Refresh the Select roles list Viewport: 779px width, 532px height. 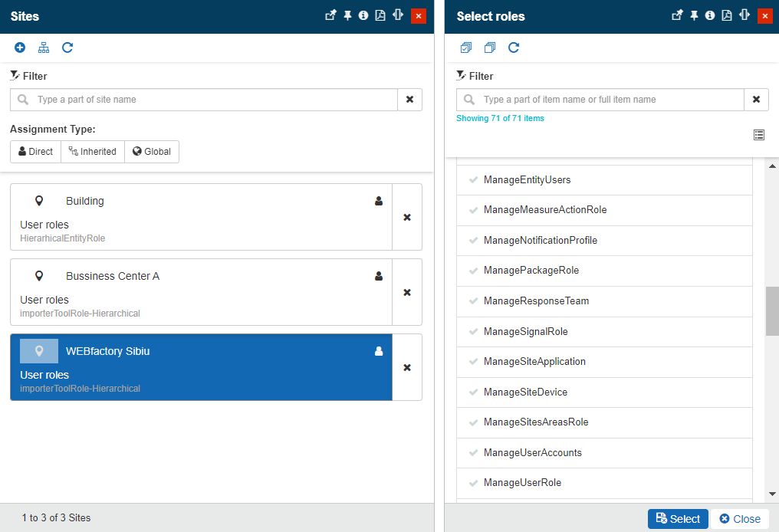coord(514,48)
